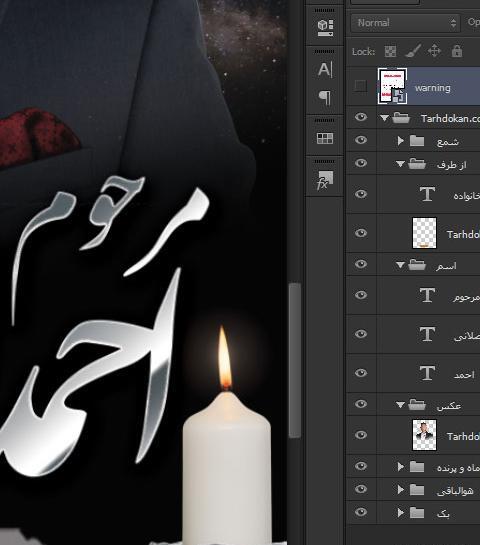Screen dimensions: 480x545
Task: Hide the احمد text layer
Action: click(x=361, y=373)
